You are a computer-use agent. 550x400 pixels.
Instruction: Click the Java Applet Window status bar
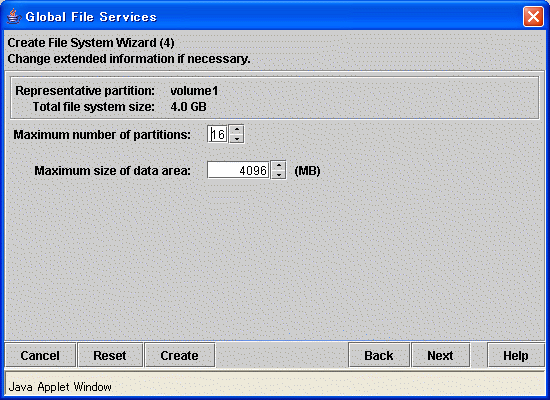tap(275, 386)
